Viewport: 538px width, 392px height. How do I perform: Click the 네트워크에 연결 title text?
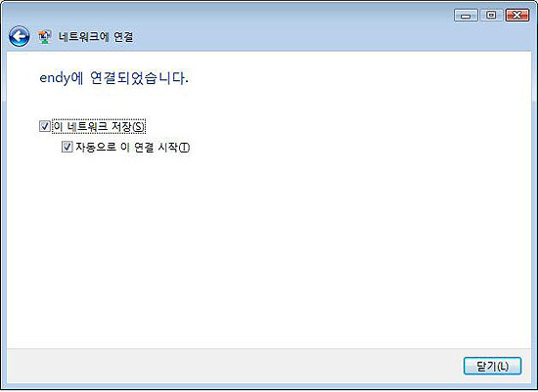96,37
